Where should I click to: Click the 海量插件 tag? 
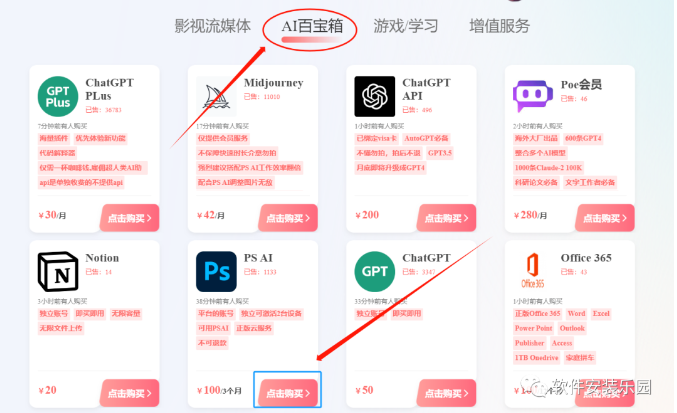54,138
